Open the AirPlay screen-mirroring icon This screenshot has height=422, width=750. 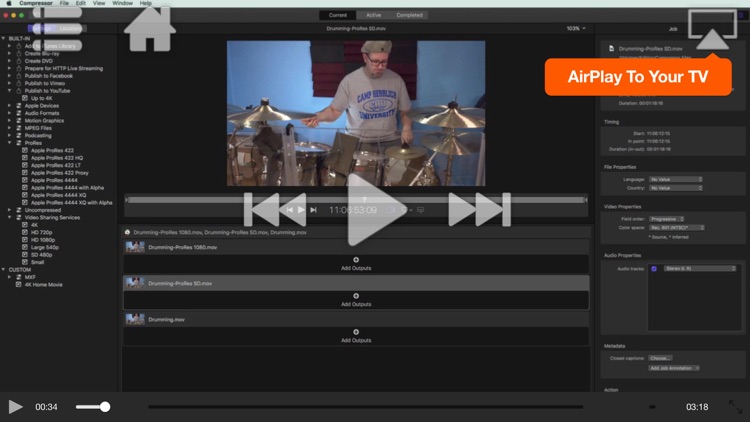[712, 30]
